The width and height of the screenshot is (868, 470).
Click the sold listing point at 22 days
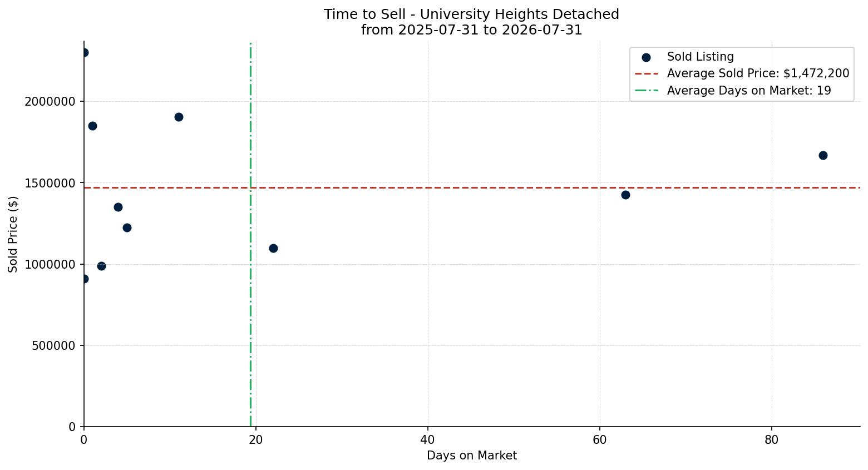pyautogui.click(x=273, y=248)
